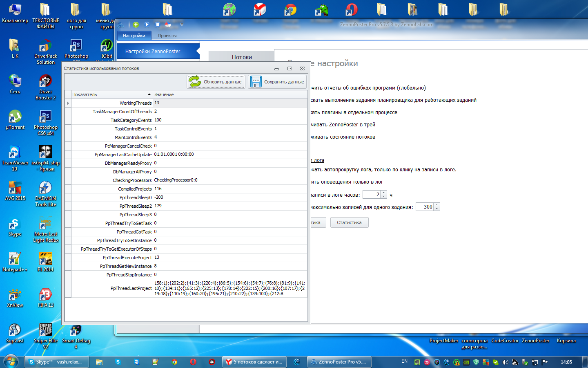Click the taskbar clock showing 14:05

[566, 362]
